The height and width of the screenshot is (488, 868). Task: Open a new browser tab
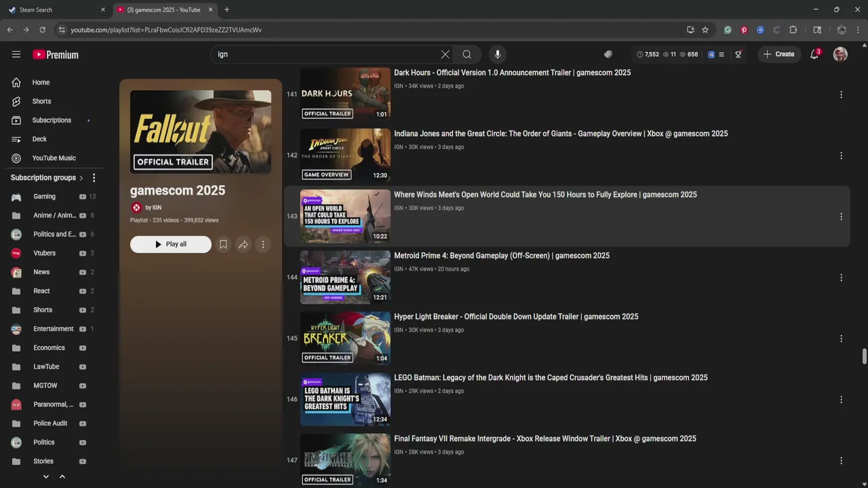[x=226, y=9]
